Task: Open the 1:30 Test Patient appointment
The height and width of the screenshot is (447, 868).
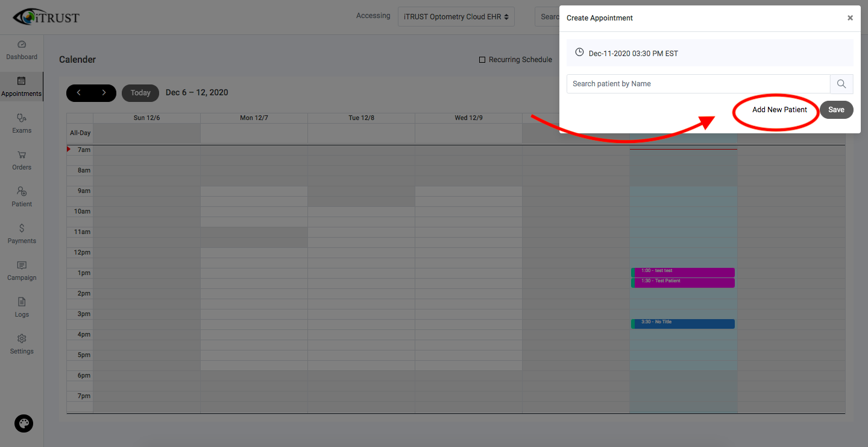Action: click(x=682, y=281)
